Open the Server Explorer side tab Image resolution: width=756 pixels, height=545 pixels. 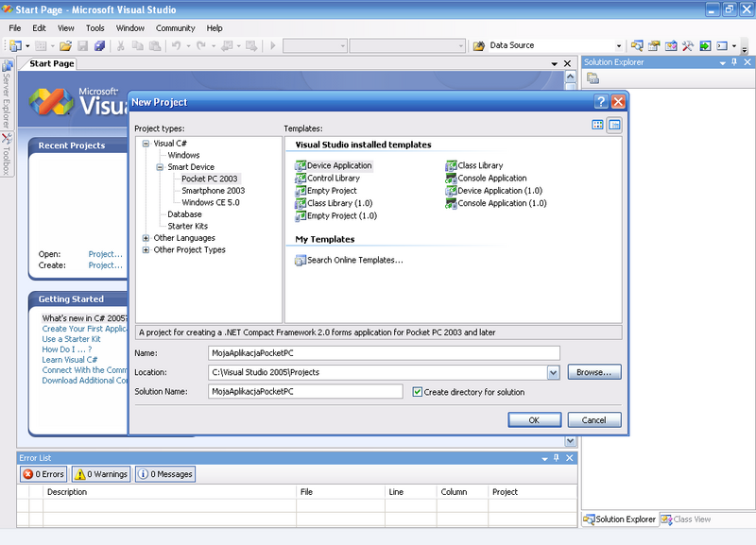[7, 94]
